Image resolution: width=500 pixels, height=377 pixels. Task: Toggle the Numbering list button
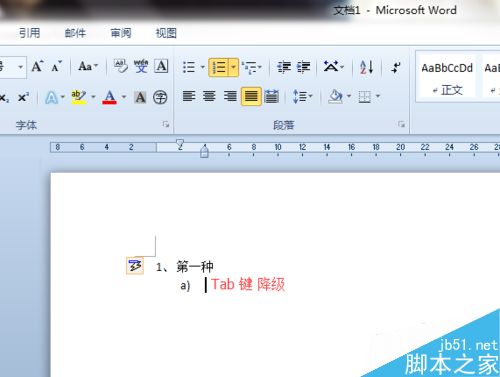pyautogui.click(x=219, y=67)
